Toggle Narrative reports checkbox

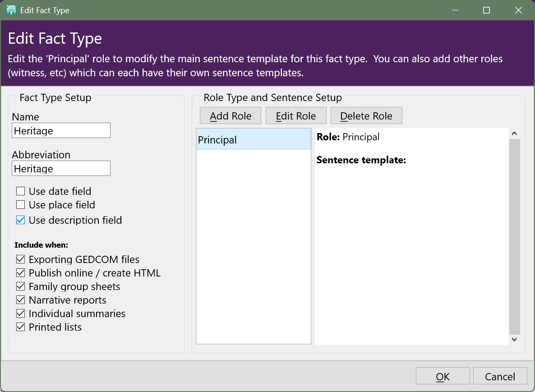(x=20, y=300)
